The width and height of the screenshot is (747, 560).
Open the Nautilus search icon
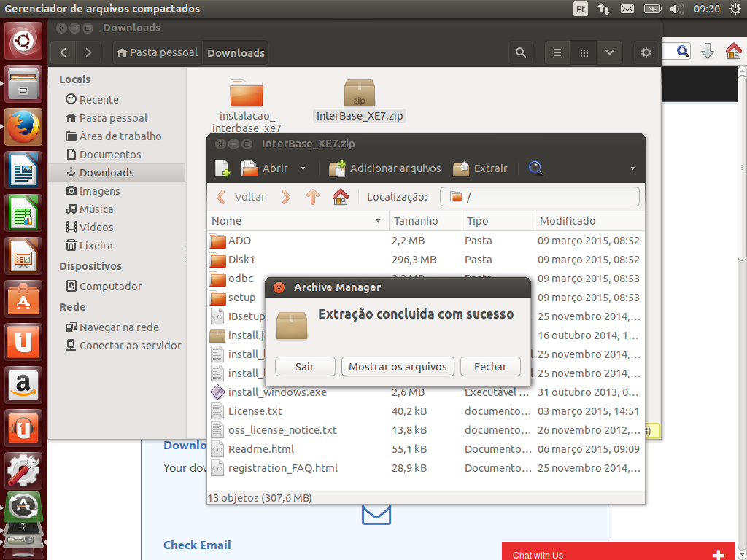coord(520,52)
